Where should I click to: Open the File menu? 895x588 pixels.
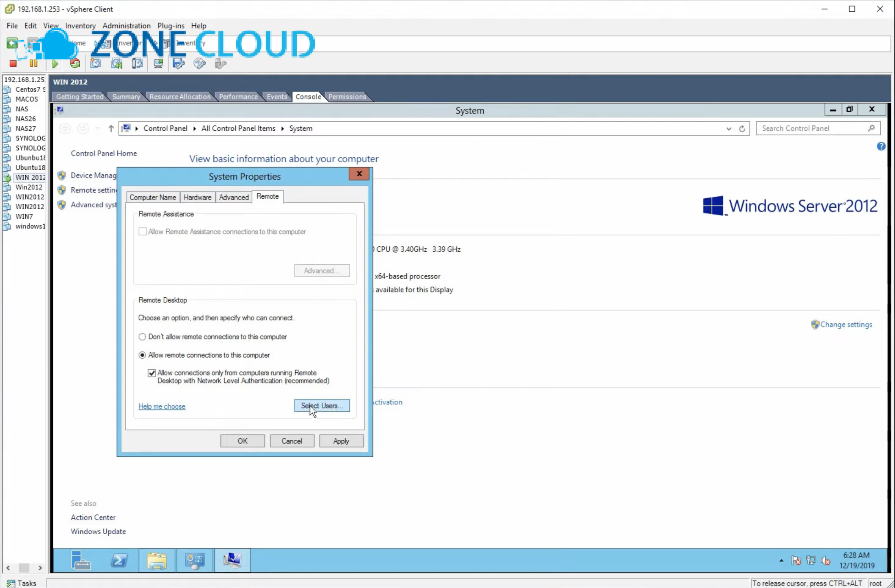tap(12, 26)
